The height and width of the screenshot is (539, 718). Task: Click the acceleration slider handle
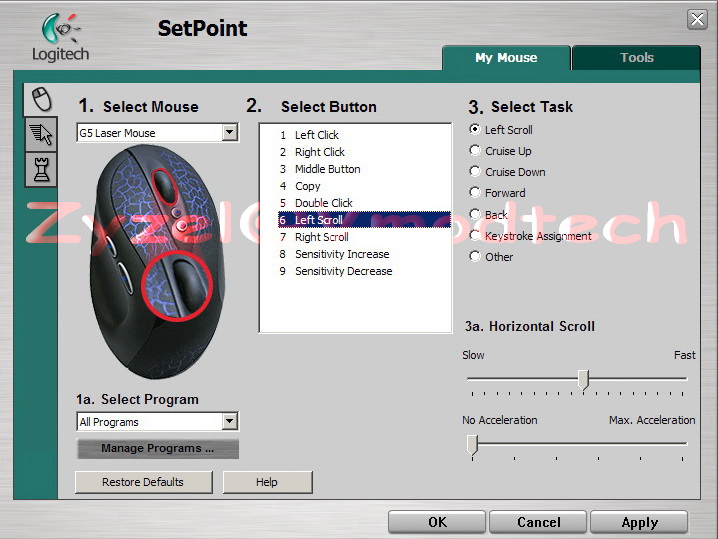472,444
